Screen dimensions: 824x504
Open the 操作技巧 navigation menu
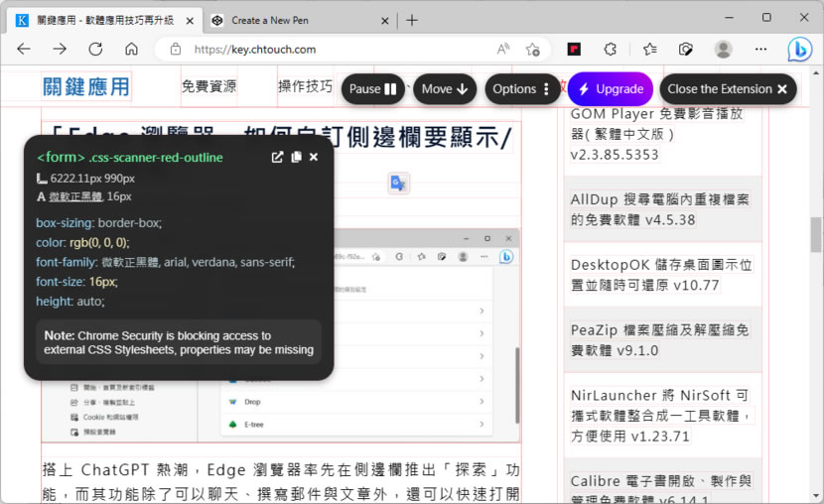coord(306,86)
